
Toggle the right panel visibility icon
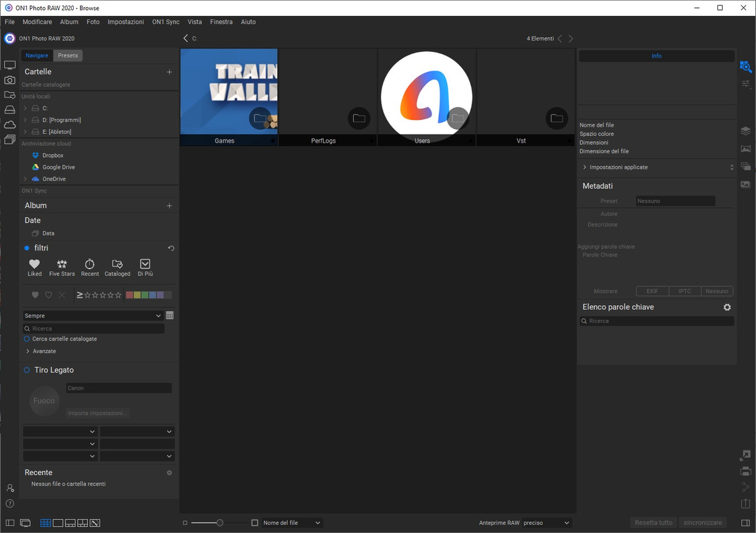tap(745, 523)
